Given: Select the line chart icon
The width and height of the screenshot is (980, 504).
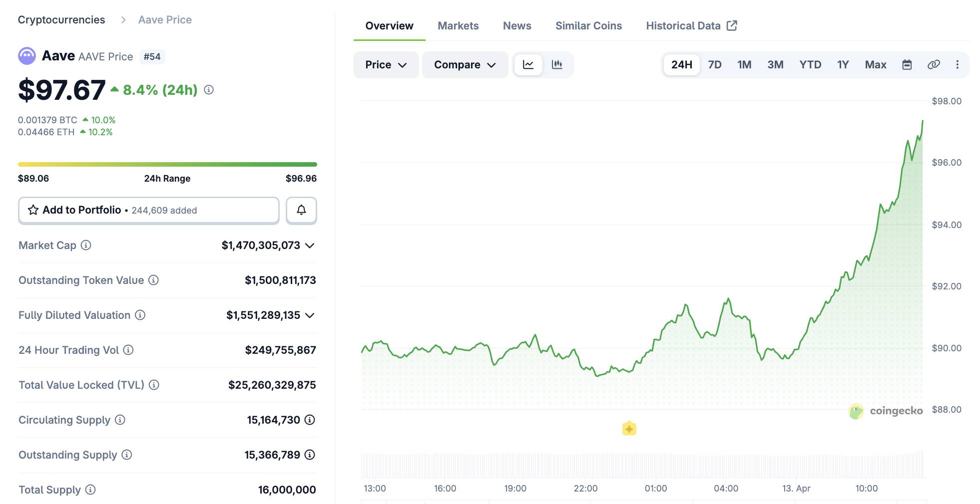Looking at the screenshot, I should tap(528, 64).
